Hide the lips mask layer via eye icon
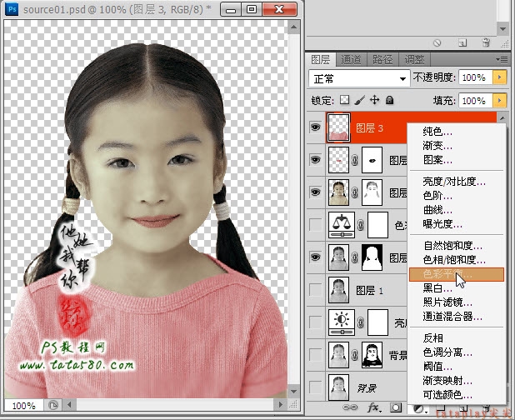 315,160
